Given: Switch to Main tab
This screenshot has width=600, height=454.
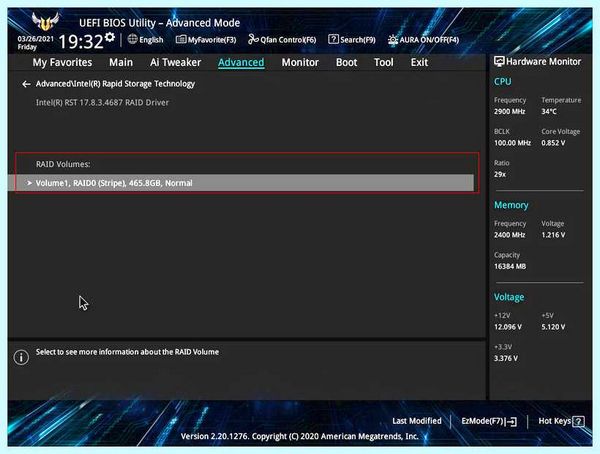Looking at the screenshot, I should [x=121, y=62].
